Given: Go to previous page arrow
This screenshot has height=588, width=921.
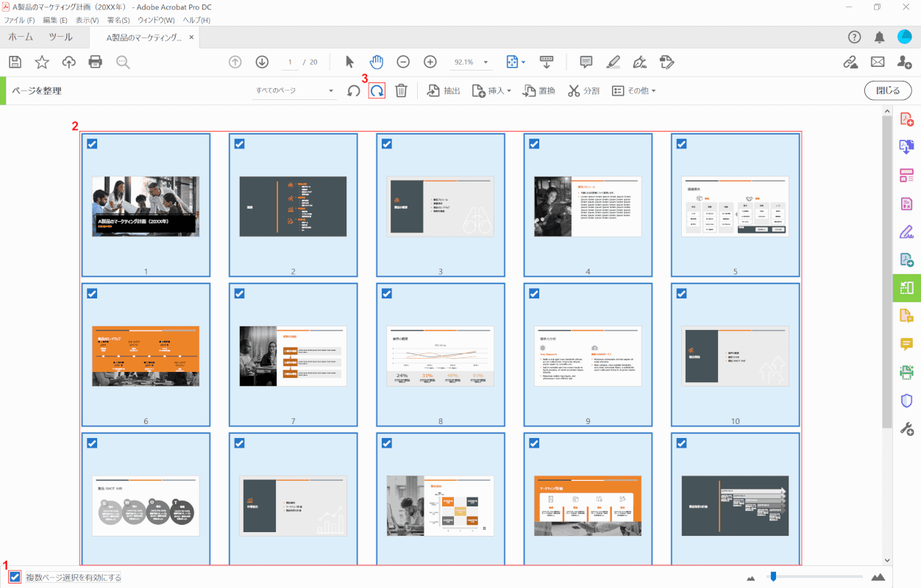Looking at the screenshot, I should tap(235, 62).
